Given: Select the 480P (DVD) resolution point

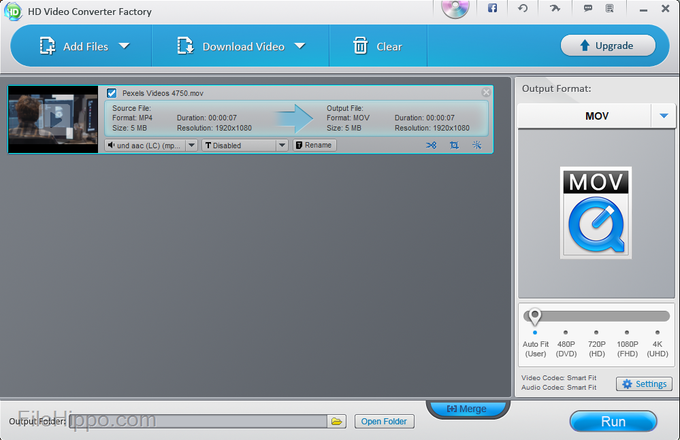Looking at the screenshot, I should click(x=566, y=332).
